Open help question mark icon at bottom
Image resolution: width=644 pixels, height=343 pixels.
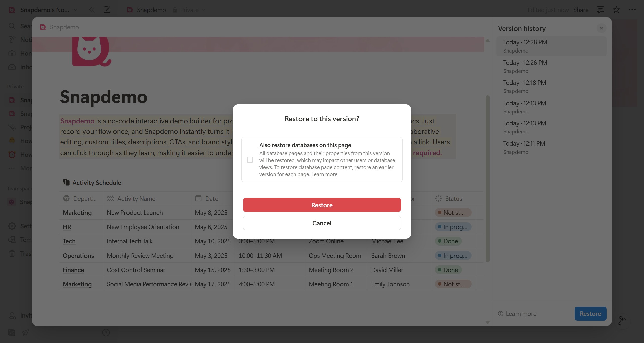point(106,333)
